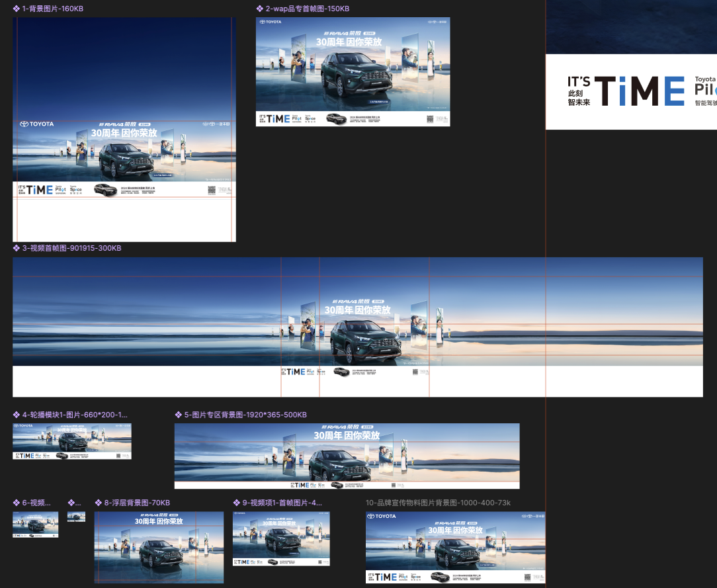Image resolution: width=717 pixels, height=588 pixels.
Task: Select the tiny 6-视频 frame thumbnail
Action: click(x=35, y=524)
